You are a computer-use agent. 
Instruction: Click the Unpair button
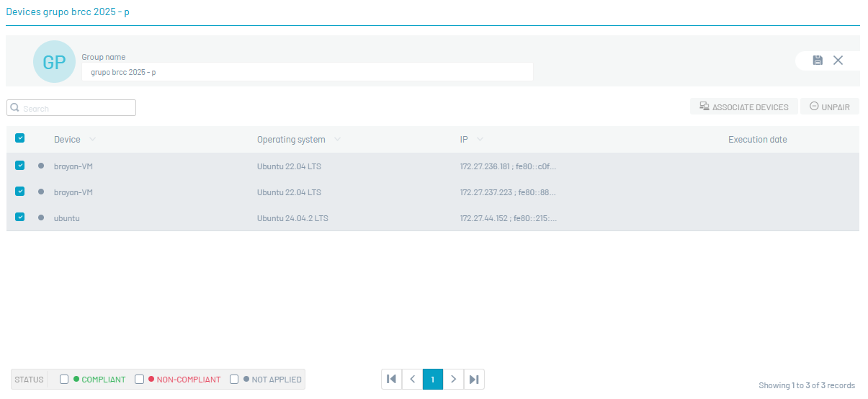point(829,107)
